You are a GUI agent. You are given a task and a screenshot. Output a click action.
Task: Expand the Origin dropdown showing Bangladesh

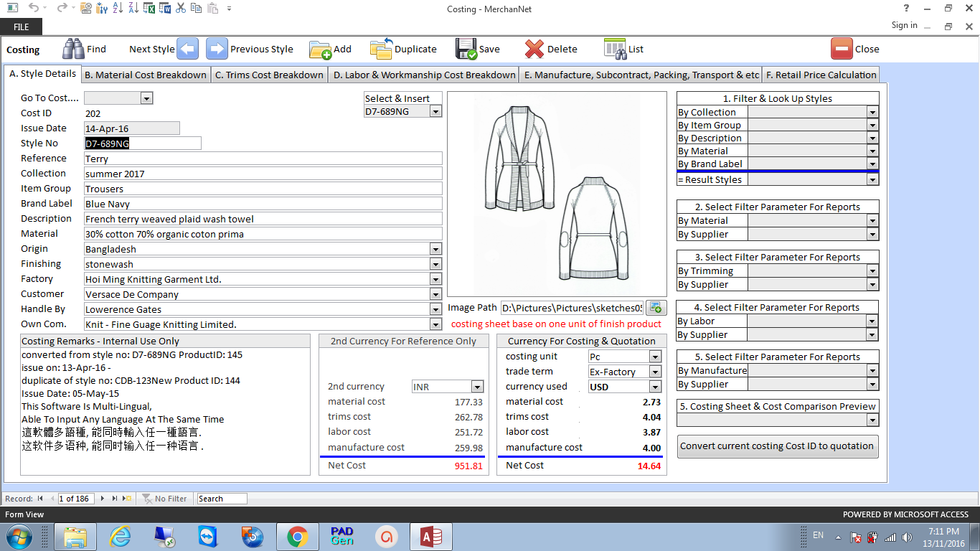[x=435, y=249]
